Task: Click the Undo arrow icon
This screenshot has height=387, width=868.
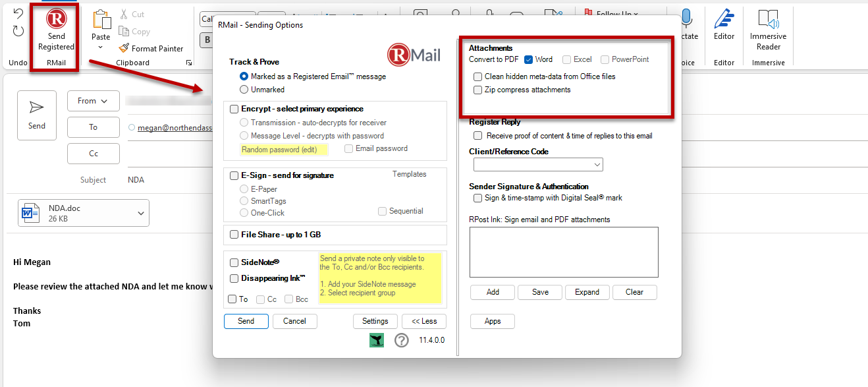Action: click(x=18, y=14)
